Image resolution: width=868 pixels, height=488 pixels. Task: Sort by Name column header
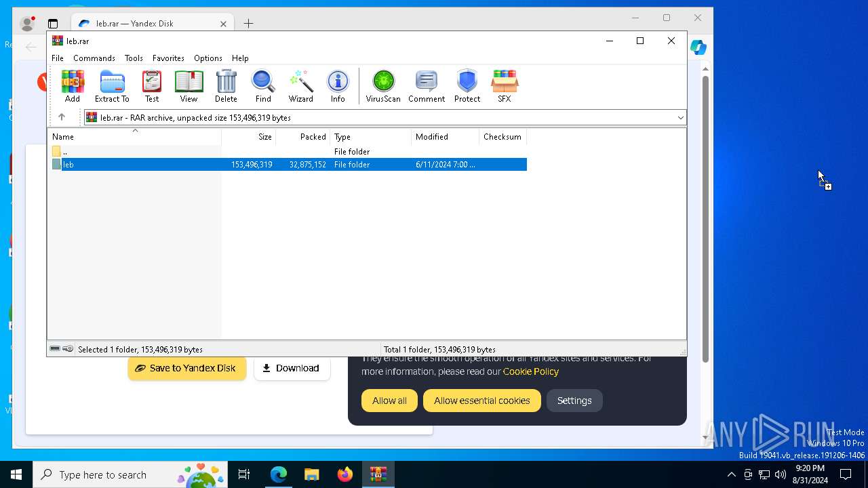[x=134, y=137]
